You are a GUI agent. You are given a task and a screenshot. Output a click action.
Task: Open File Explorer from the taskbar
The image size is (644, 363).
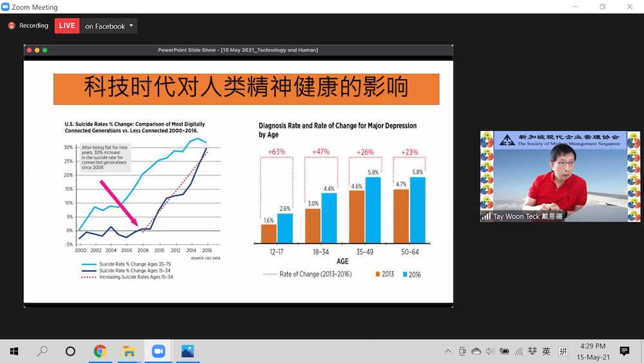(129, 351)
